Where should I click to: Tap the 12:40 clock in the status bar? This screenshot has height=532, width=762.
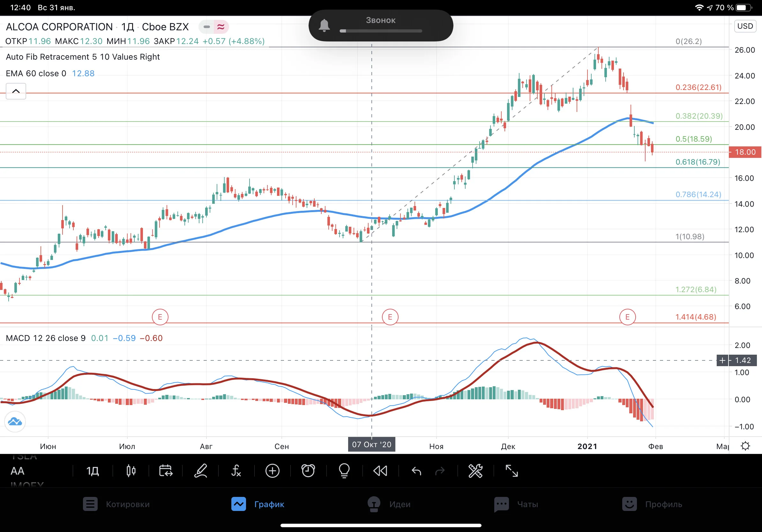click(x=20, y=7)
